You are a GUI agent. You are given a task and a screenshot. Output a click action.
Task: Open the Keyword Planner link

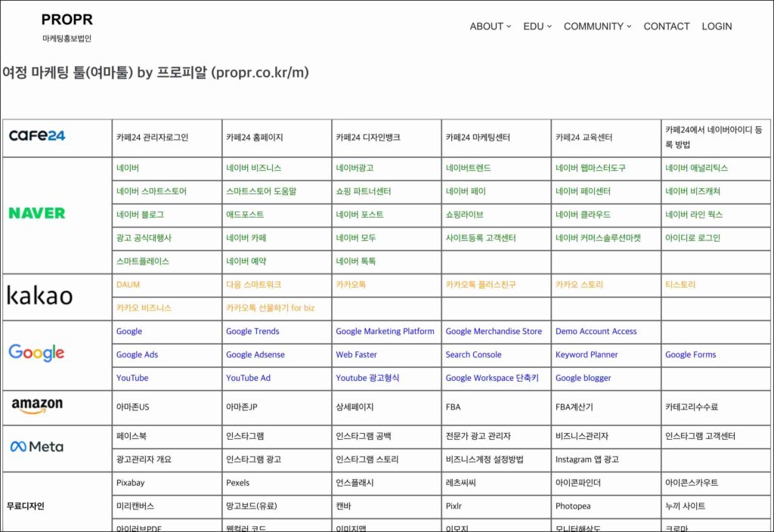[x=587, y=354]
